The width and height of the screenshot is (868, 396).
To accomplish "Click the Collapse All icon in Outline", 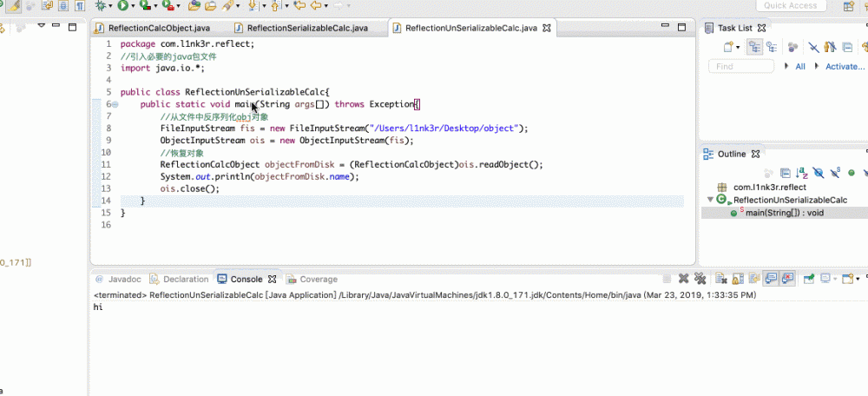I will [x=785, y=174].
